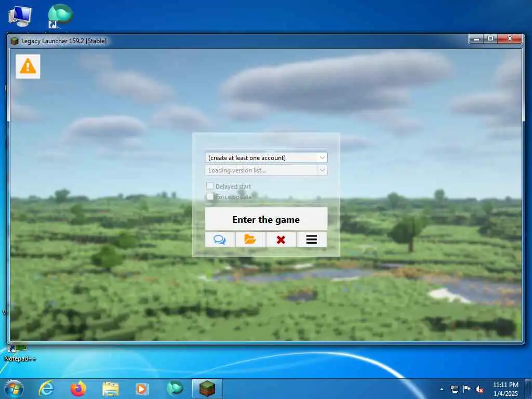Launch Internet Explorer from the taskbar
The image size is (532, 399).
pyautogui.click(x=46, y=389)
